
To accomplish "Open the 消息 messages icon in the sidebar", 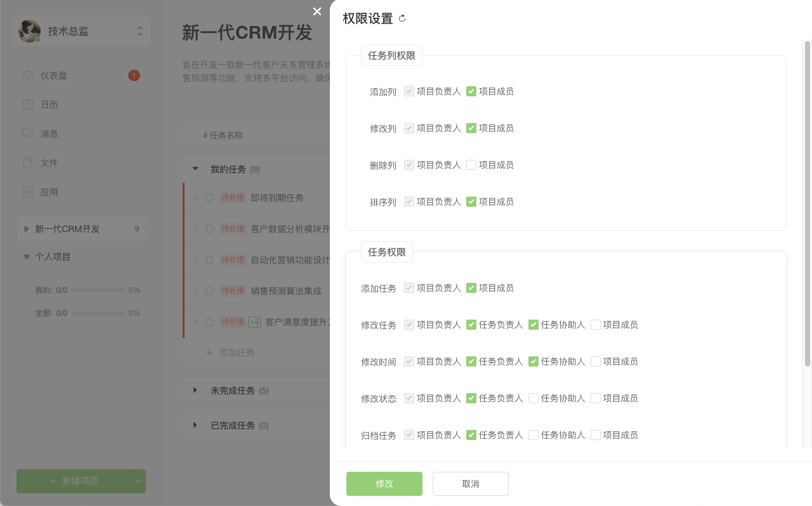I will point(28,134).
